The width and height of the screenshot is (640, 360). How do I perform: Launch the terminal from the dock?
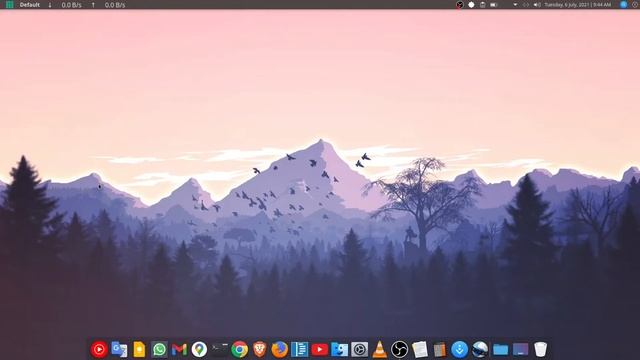tap(219, 349)
